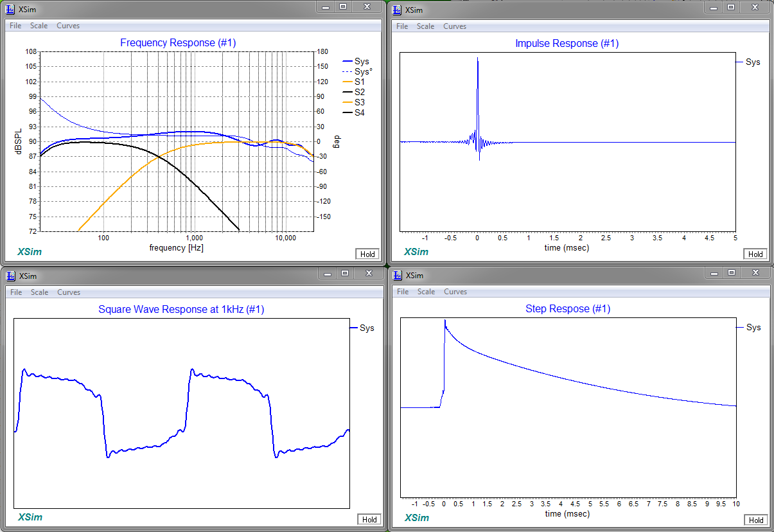774x532 pixels.
Task: Maximize the Square Wave Response window
Action: click(x=345, y=273)
